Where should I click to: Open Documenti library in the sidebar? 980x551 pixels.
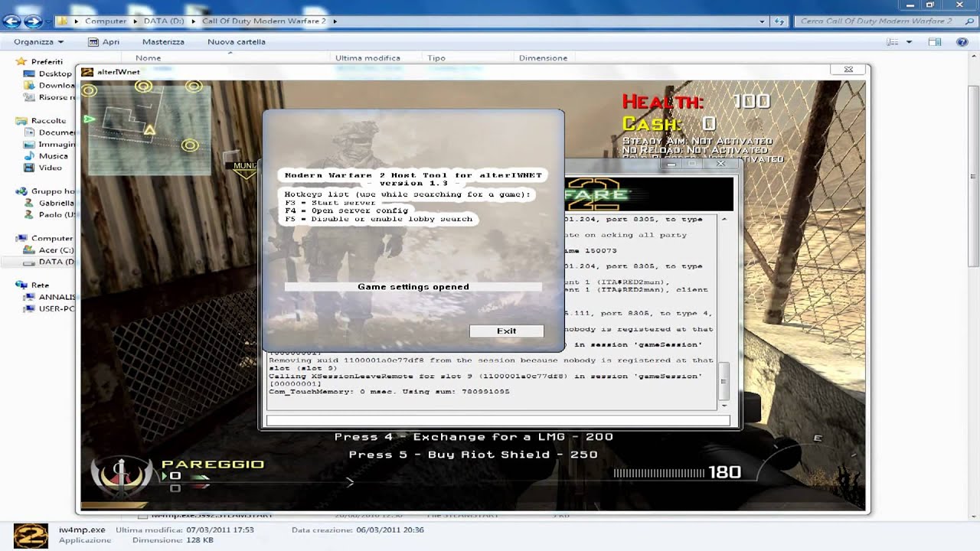(51, 132)
